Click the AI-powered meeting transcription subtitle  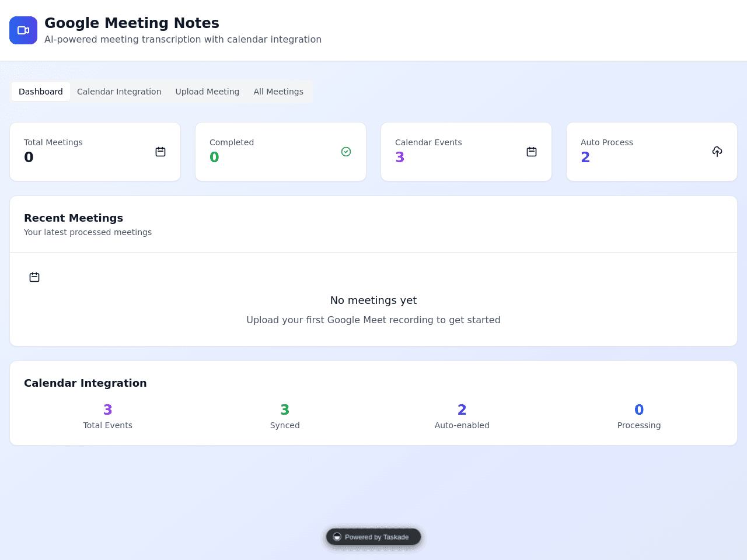pos(183,40)
